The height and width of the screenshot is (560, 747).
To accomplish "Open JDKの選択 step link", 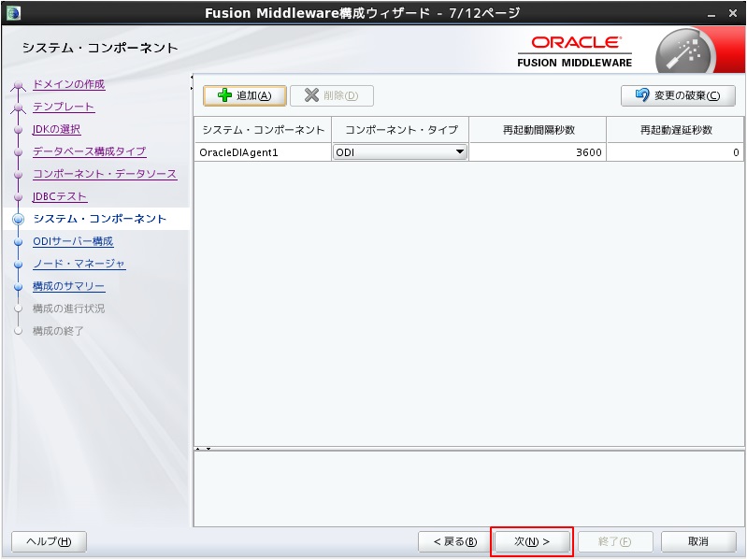I will [56, 129].
